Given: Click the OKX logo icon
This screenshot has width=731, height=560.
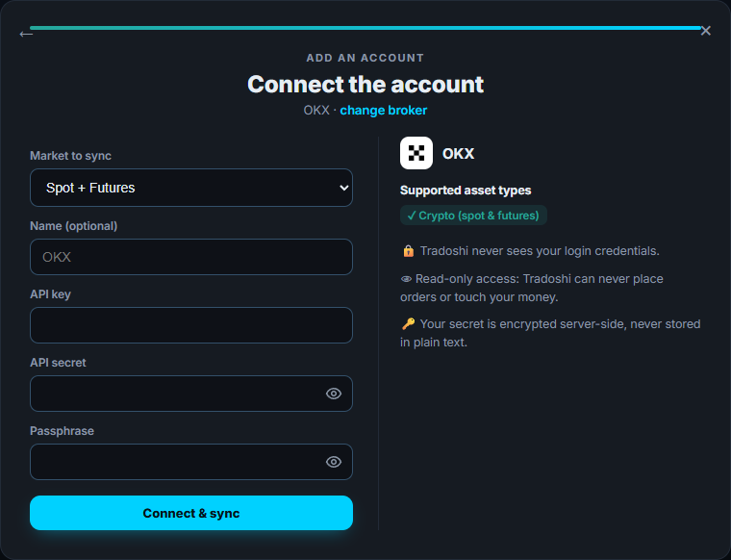Looking at the screenshot, I should (416, 153).
